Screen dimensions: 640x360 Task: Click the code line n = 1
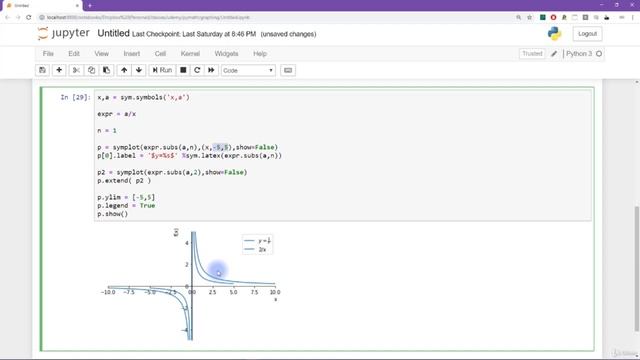click(x=107, y=131)
